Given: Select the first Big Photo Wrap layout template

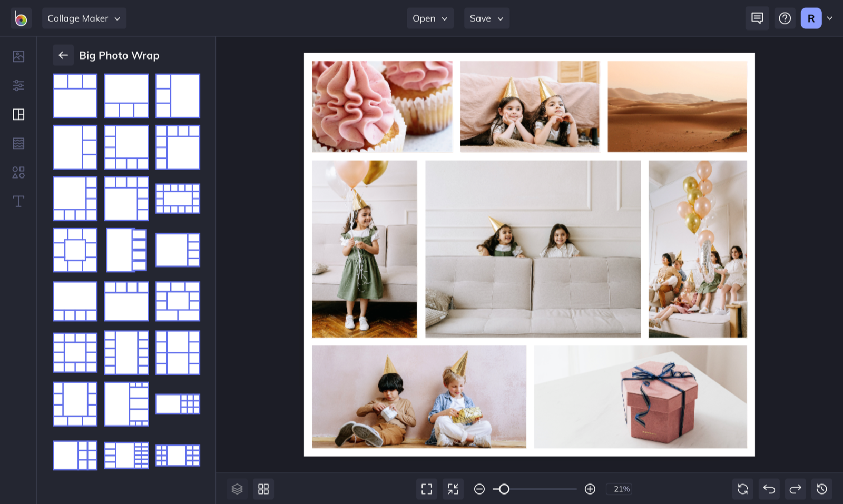Looking at the screenshot, I should pyautogui.click(x=75, y=96).
